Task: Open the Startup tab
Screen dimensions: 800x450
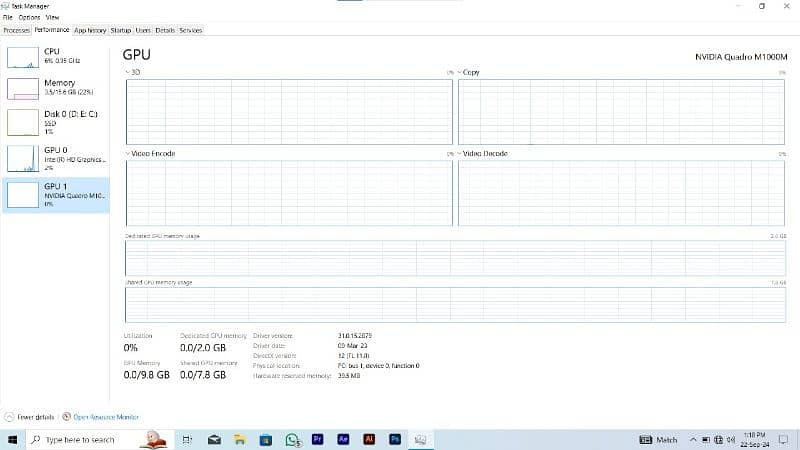Action: (121, 30)
